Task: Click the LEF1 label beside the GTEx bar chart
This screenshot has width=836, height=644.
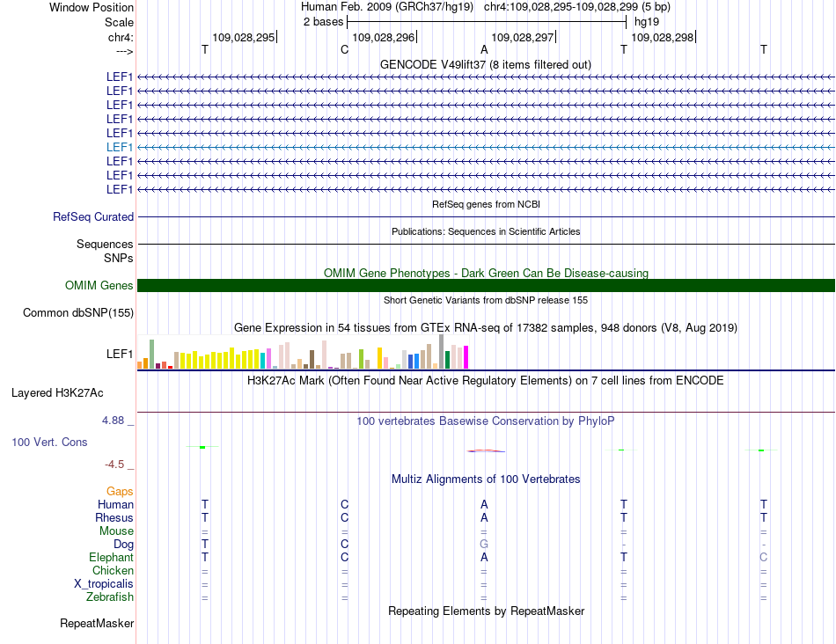Action: pos(120,354)
